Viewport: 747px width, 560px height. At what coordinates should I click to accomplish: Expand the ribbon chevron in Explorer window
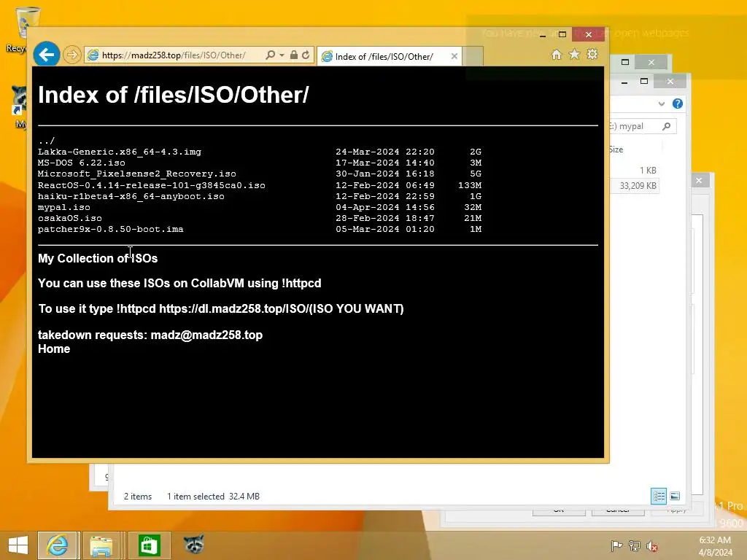tap(661, 104)
